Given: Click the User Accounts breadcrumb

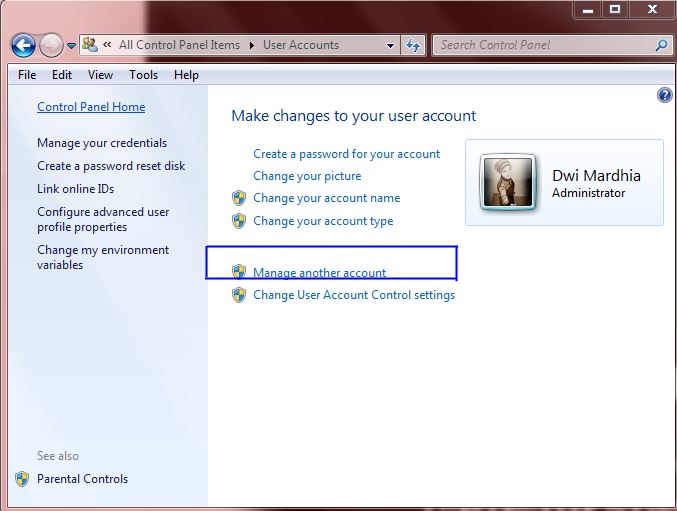Looking at the screenshot, I should pos(301,45).
